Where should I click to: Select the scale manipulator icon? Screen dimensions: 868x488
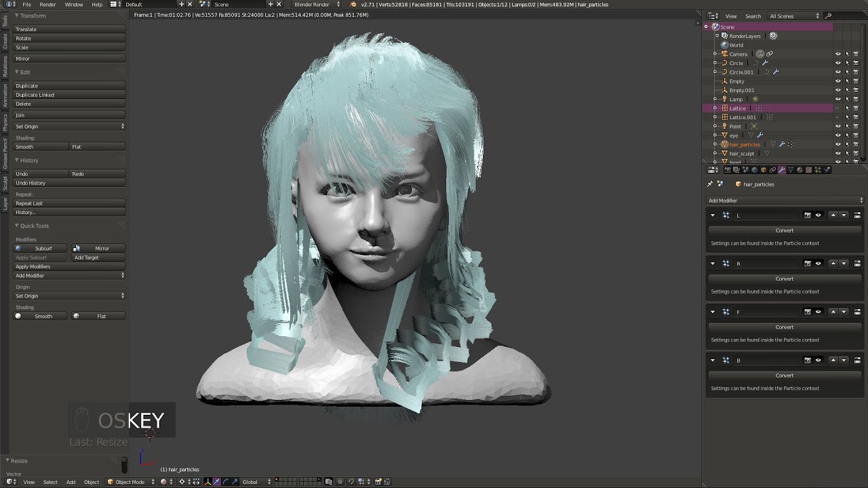pos(234,482)
